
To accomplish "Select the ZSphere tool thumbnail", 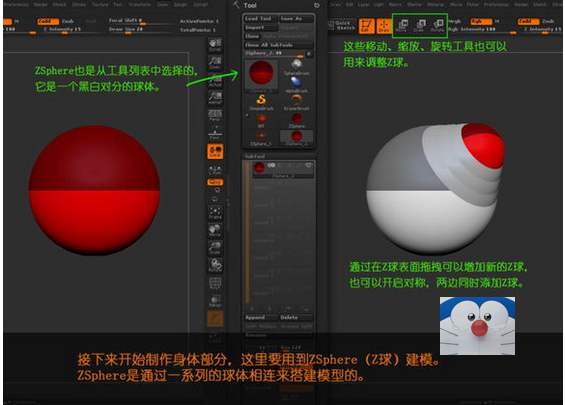I will (x=297, y=120).
